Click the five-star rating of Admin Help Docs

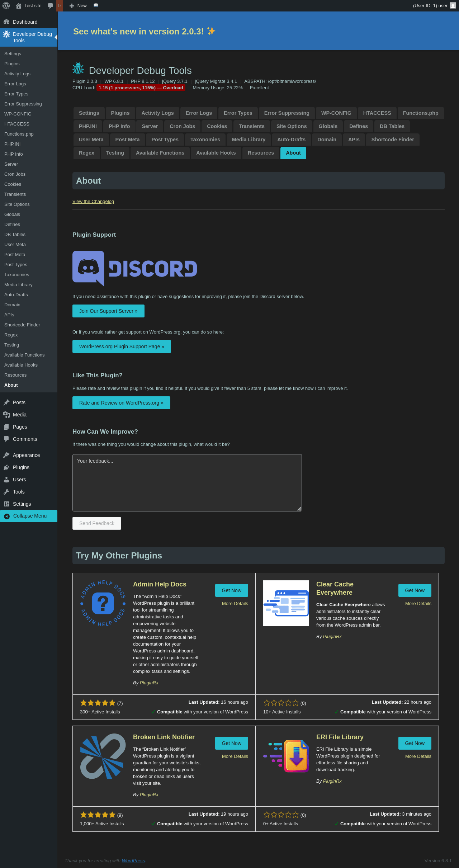98,703
